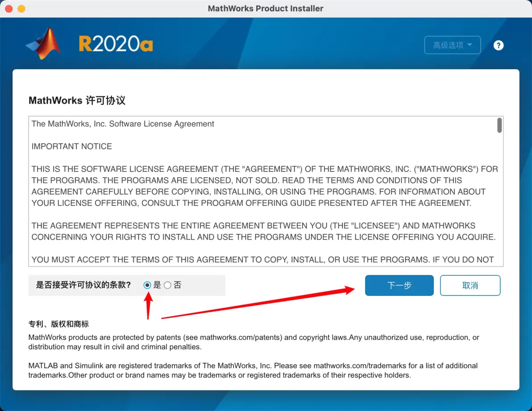Click the 'IMPORTANT NOTICE' line
The width and height of the screenshot is (532, 411).
(71, 146)
